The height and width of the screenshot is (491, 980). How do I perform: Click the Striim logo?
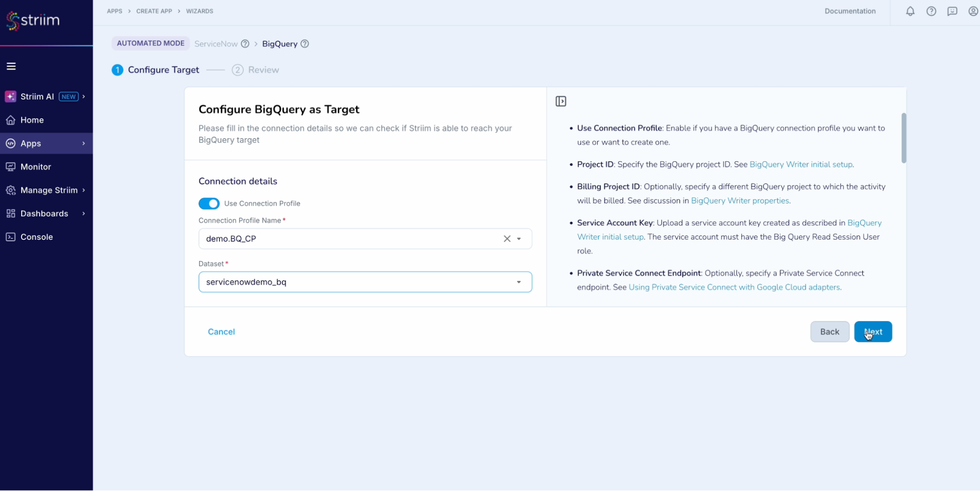[x=33, y=20]
